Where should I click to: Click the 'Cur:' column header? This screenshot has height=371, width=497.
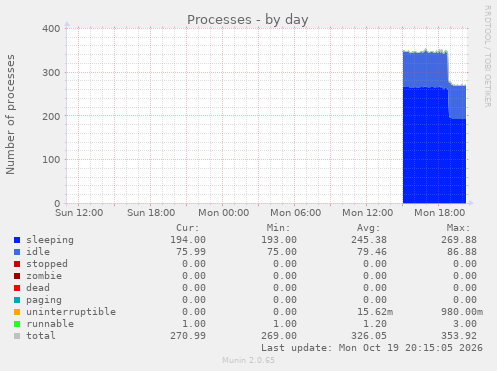[x=188, y=228]
